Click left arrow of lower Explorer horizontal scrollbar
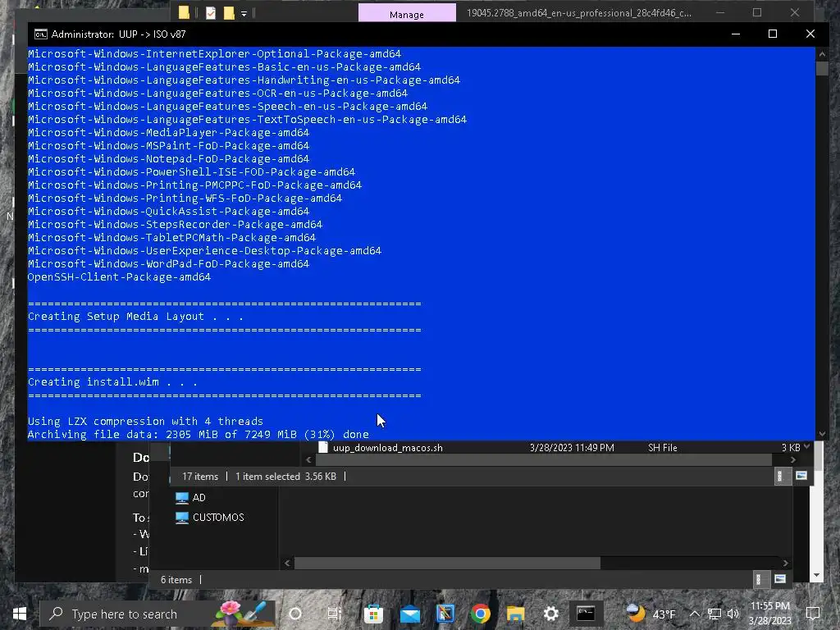The height and width of the screenshot is (630, 840). coord(288,563)
